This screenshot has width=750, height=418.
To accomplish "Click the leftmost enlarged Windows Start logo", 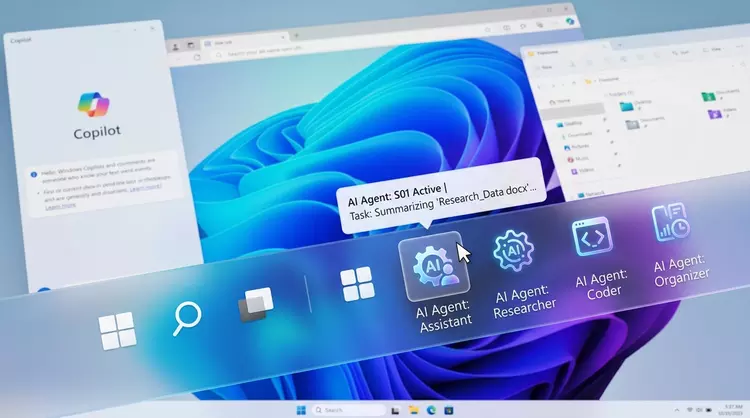I will pos(117,331).
